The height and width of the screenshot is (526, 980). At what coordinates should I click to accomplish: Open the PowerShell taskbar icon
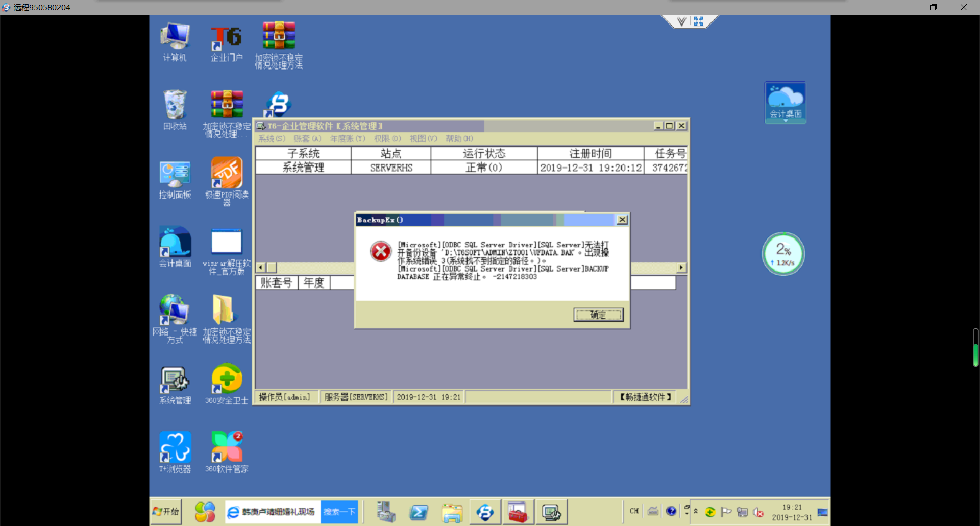pos(419,512)
